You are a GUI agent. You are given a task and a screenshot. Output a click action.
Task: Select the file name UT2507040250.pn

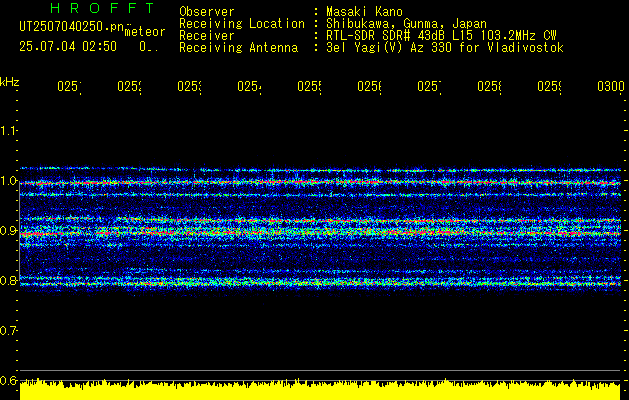pos(73,27)
